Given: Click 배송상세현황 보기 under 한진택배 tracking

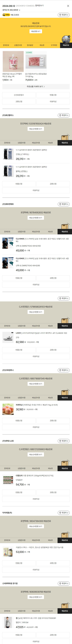Looking at the screenshot, I should tap(36, 129).
